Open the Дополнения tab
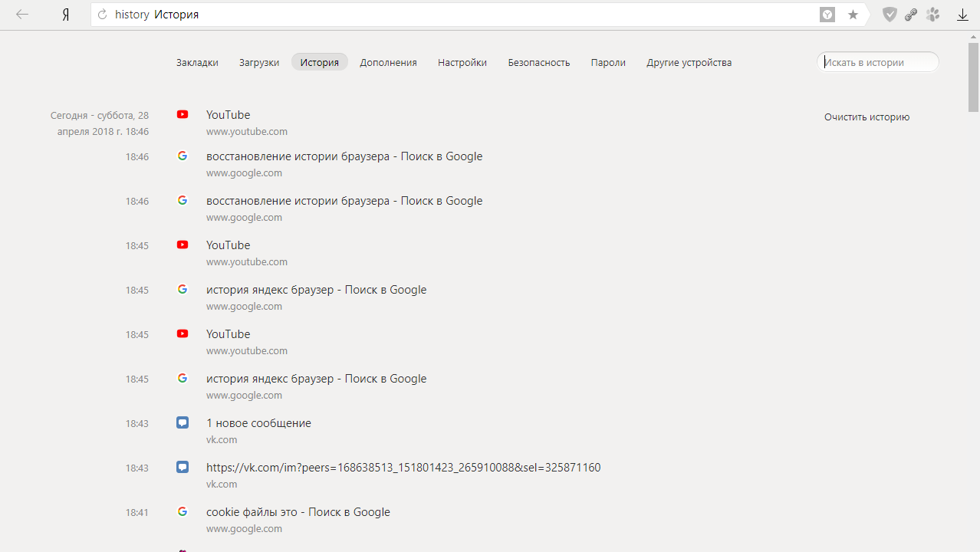Viewport: 980px width, 552px height. pos(388,63)
